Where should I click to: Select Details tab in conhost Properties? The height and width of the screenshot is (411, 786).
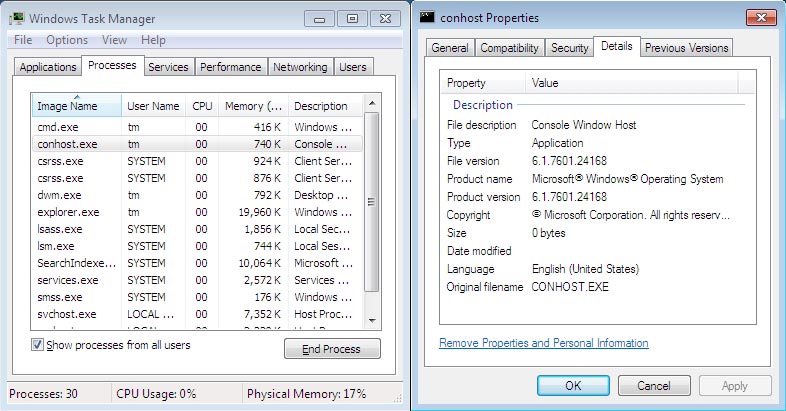[617, 46]
